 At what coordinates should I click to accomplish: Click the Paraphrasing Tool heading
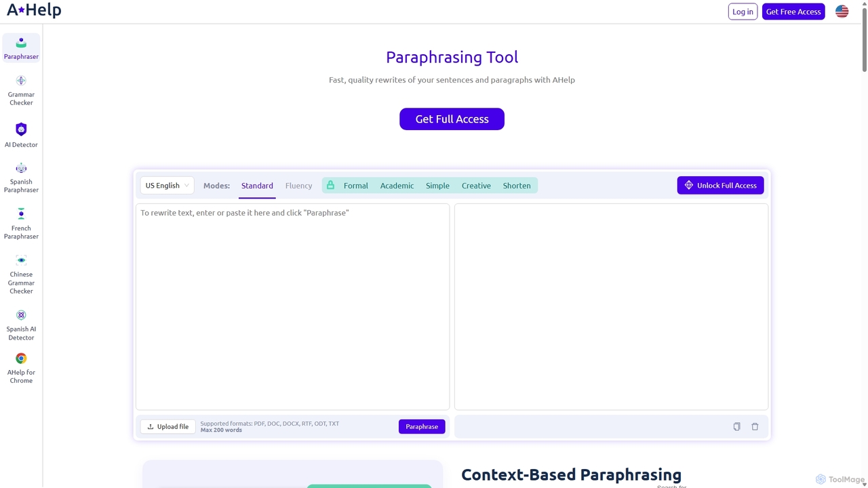452,57
